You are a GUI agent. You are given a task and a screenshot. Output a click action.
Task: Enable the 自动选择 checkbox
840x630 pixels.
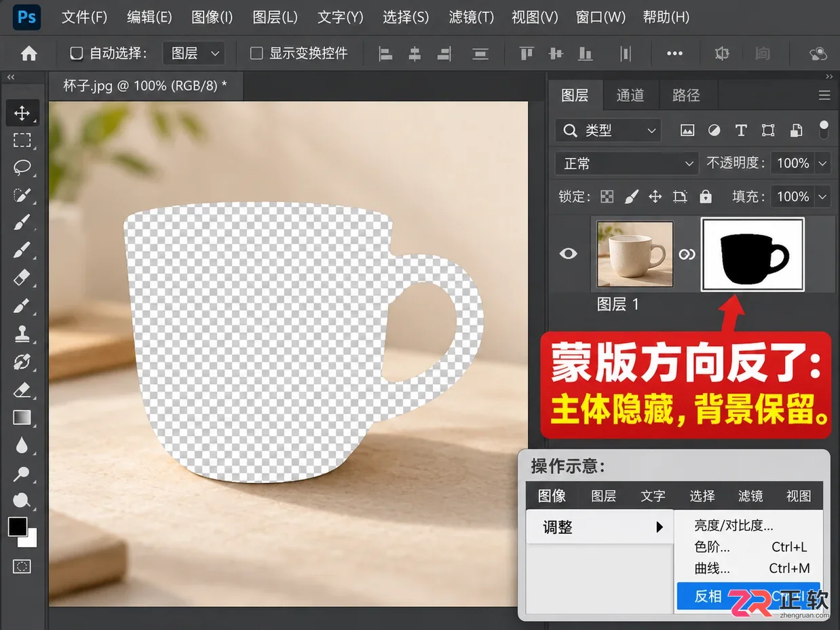77,53
